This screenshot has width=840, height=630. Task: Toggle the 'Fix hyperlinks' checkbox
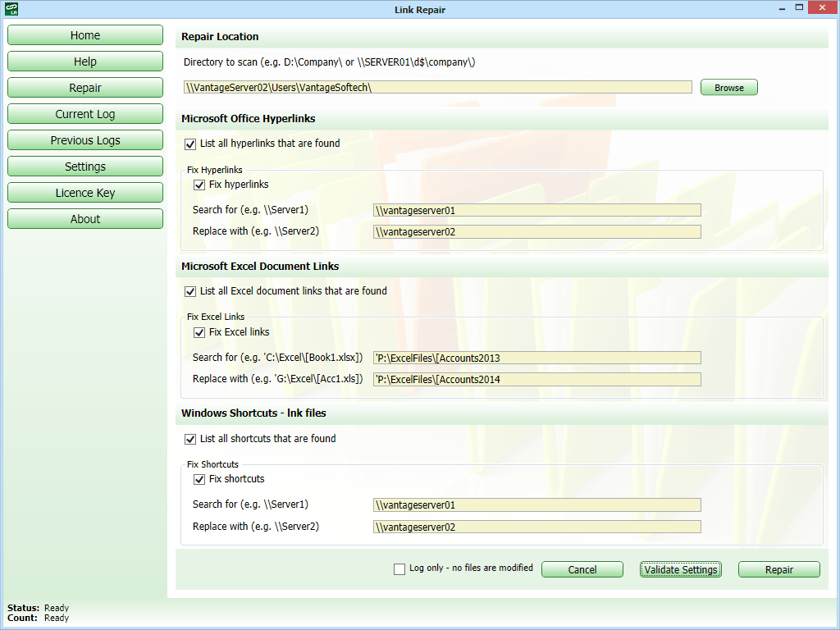coord(199,185)
